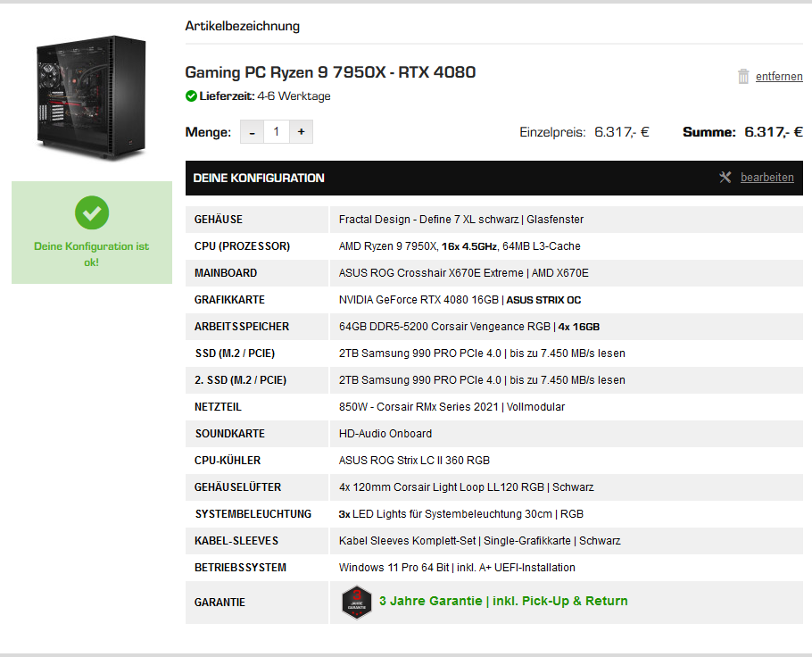This screenshot has height=657, width=812.
Task: Click the bearbeiten link to edit configuration
Action: coord(767,178)
